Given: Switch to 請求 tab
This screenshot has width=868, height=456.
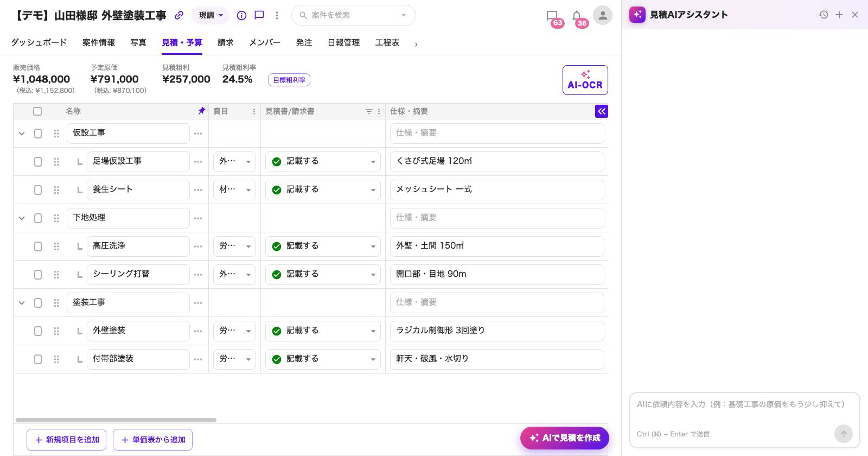Looking at the screenshot, I should click(x=226, y=42).
